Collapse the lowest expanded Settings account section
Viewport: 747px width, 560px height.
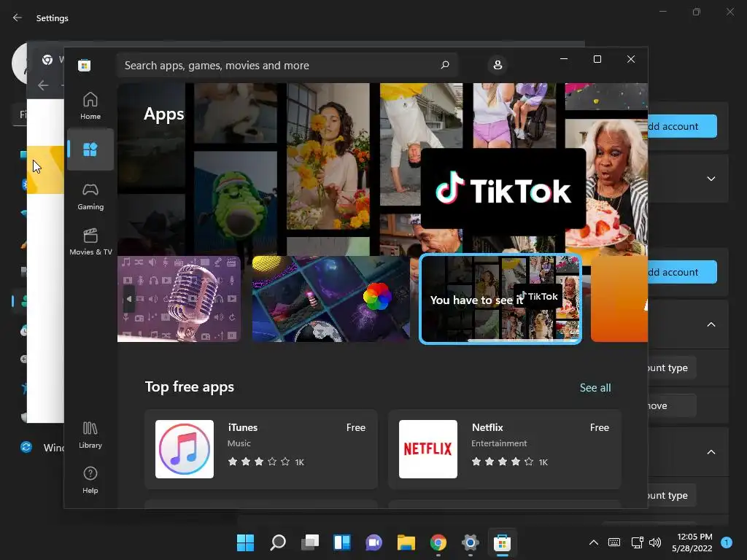(x=711, y=452)
